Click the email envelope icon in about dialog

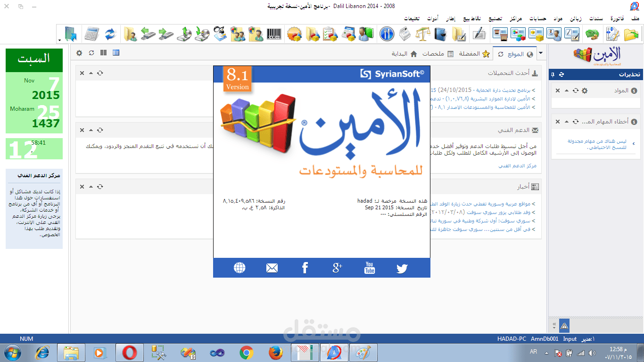coord(272,268)
